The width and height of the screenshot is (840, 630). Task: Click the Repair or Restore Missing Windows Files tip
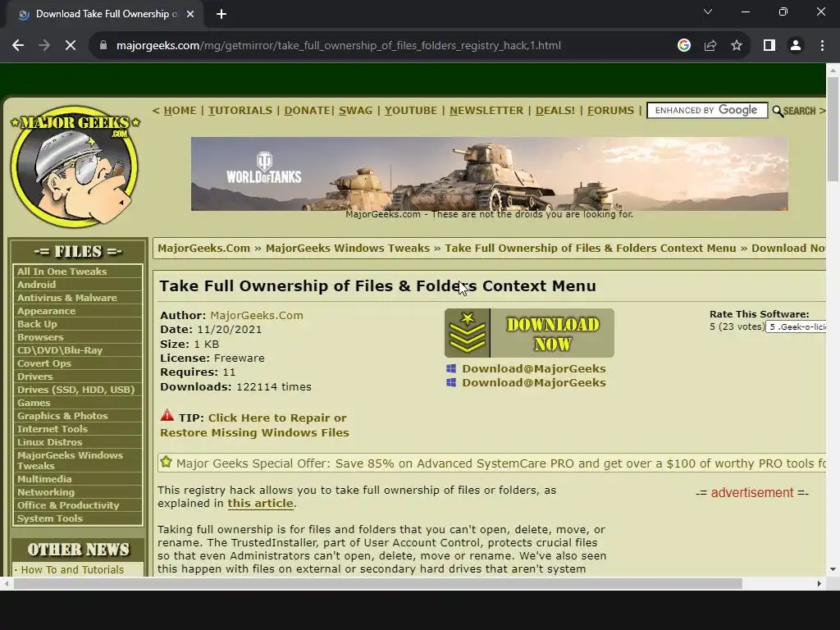click(254, 425)
